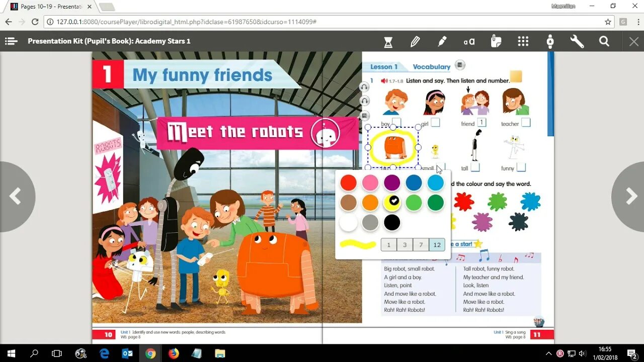Tick the checkbox next to tall
This screenshot has height=362, width=644.
point(475,167)
